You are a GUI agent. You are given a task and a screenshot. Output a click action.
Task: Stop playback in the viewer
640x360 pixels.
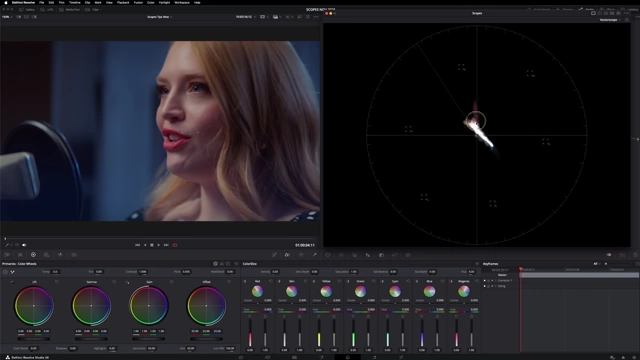[x=152, y=245]
